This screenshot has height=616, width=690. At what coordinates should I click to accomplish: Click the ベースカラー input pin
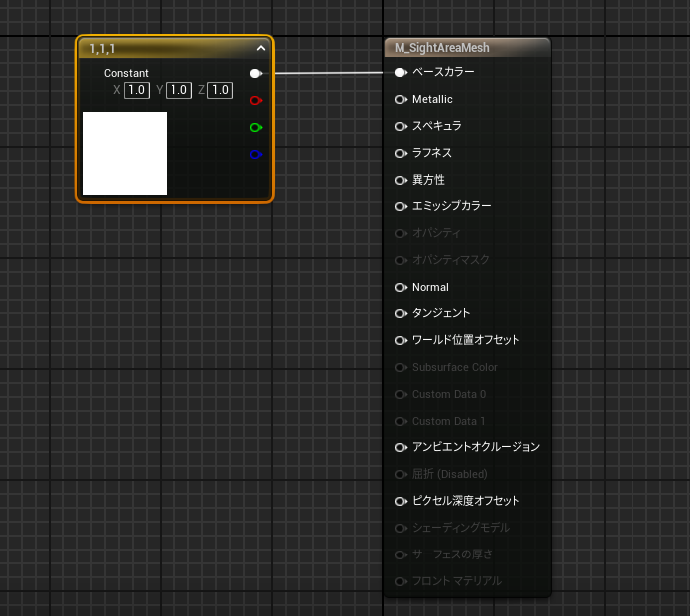401,72
